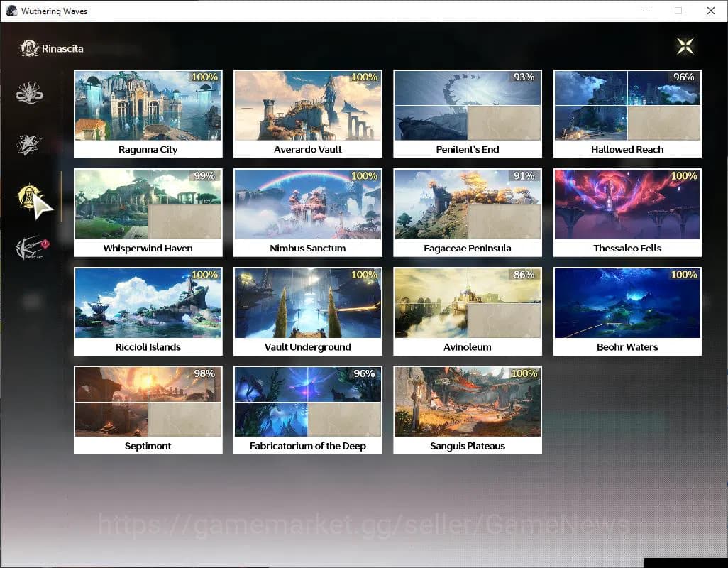Choose the Thessaleo Fells area card
The image size is (728, 568).
click(x=627, y=212)
